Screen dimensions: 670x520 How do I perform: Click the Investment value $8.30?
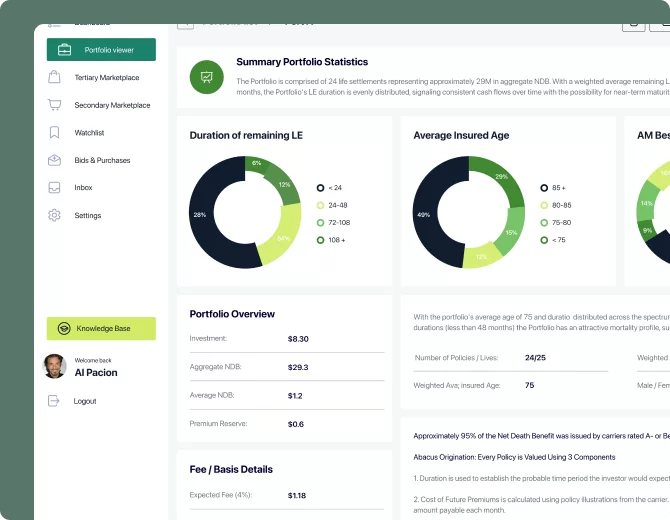298,339
